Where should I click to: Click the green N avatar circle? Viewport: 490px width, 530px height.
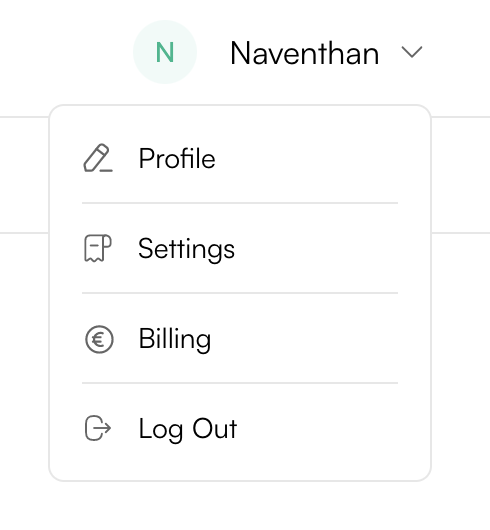click(x=165, y=52)
